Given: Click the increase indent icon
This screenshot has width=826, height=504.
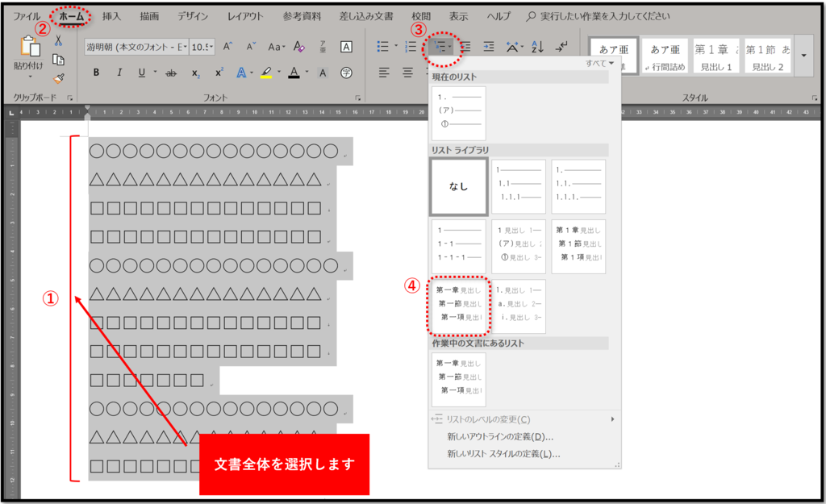Looking at the screenshot, I should (x=488, y=47).
